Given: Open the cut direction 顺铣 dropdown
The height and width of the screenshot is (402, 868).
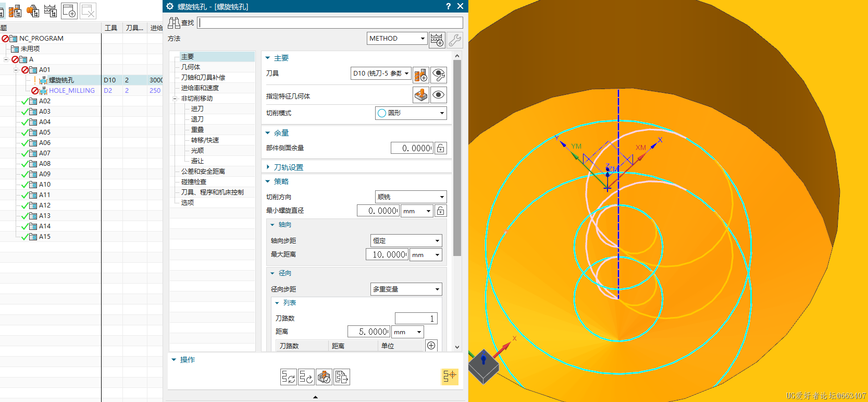Looking at the screenshot, I should 411,197.
